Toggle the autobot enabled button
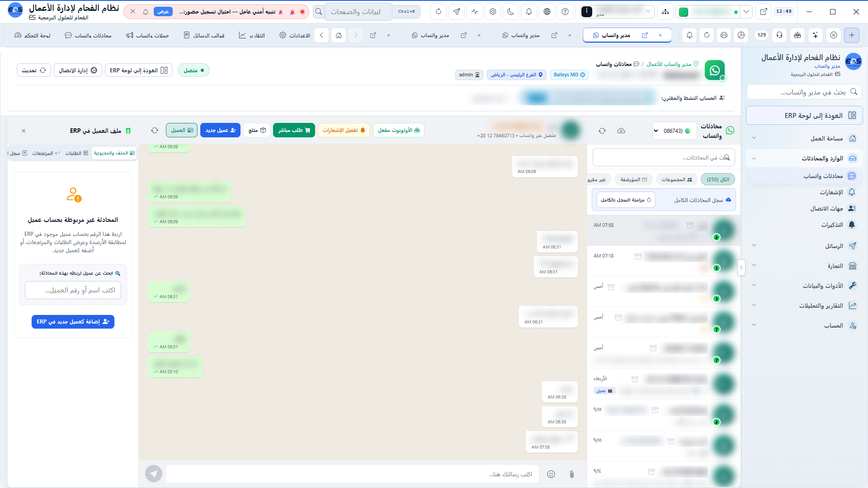The width and height of the screenshot is (868, 488). tap(399, 130)
